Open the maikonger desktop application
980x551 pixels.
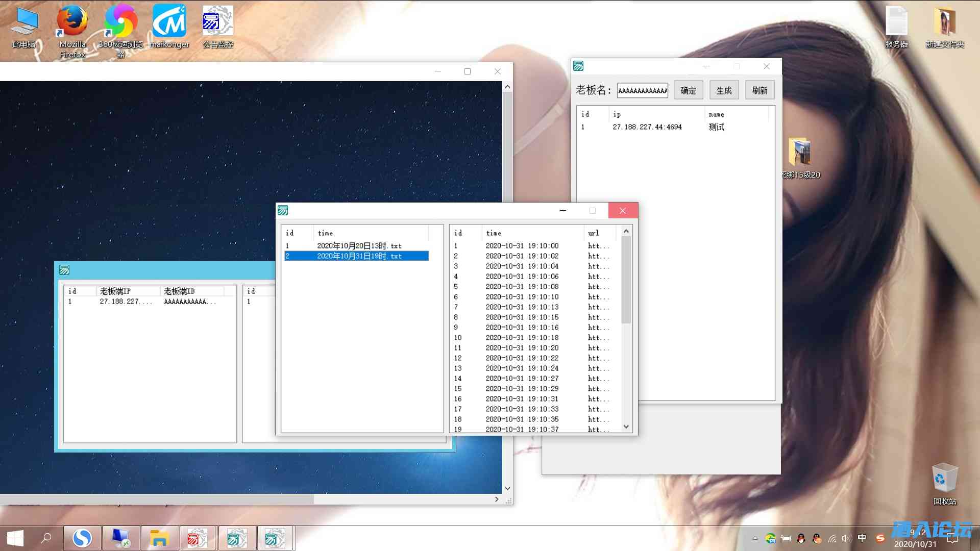(x=169, y=21)
